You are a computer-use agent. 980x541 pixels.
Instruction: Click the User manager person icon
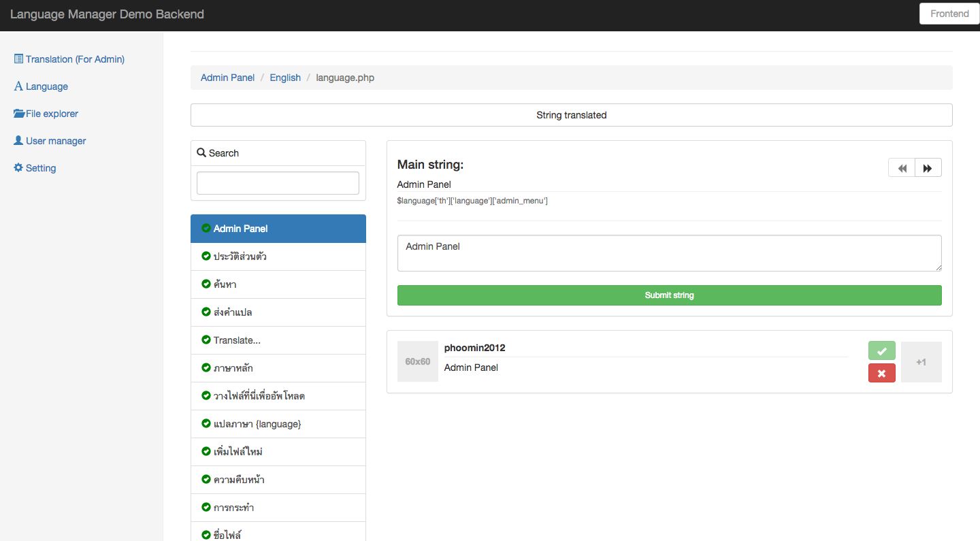18,141
